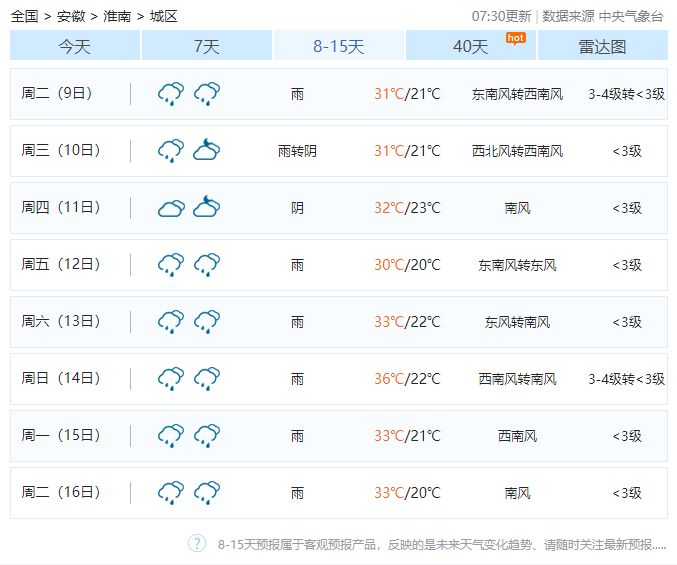Image resolution: width=677 pixels, height=565 pixels.
Task: Click the orange hot badge on 40天
Action: (x=516, y=39)
